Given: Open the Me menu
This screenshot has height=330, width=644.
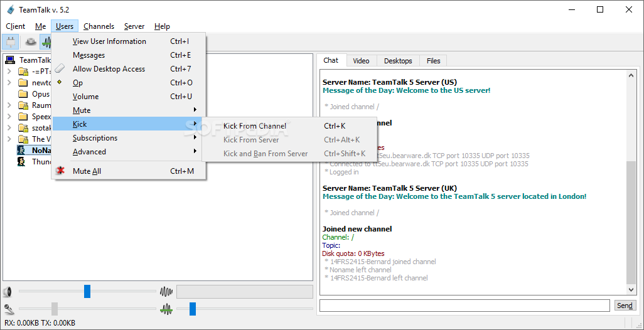Looking at the screenshot, I should pyautogui.click(x=40, y=26).
